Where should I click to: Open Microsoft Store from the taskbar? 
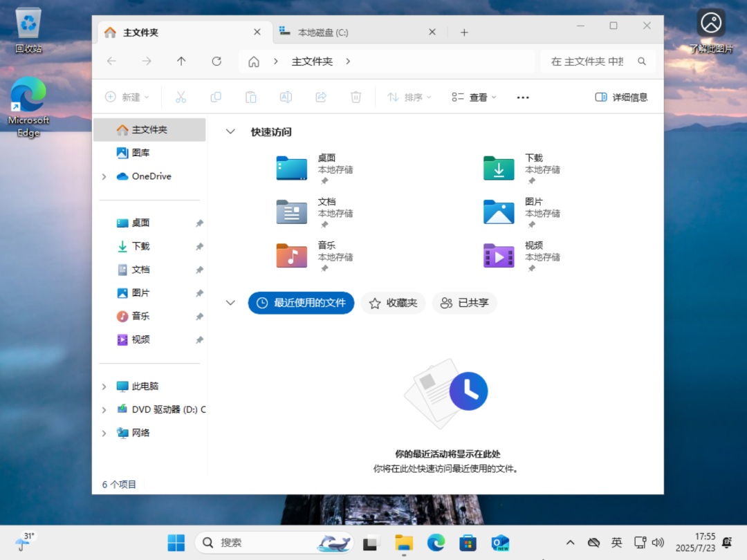(x=468, y=543)
